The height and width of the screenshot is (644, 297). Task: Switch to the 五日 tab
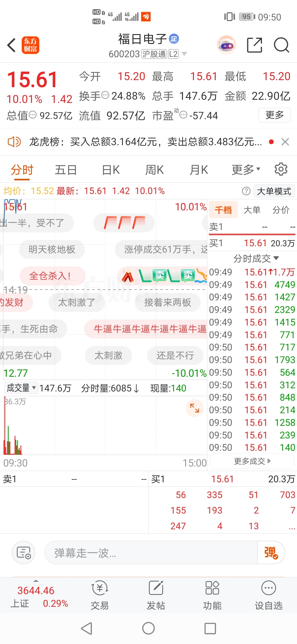(66, 170)
